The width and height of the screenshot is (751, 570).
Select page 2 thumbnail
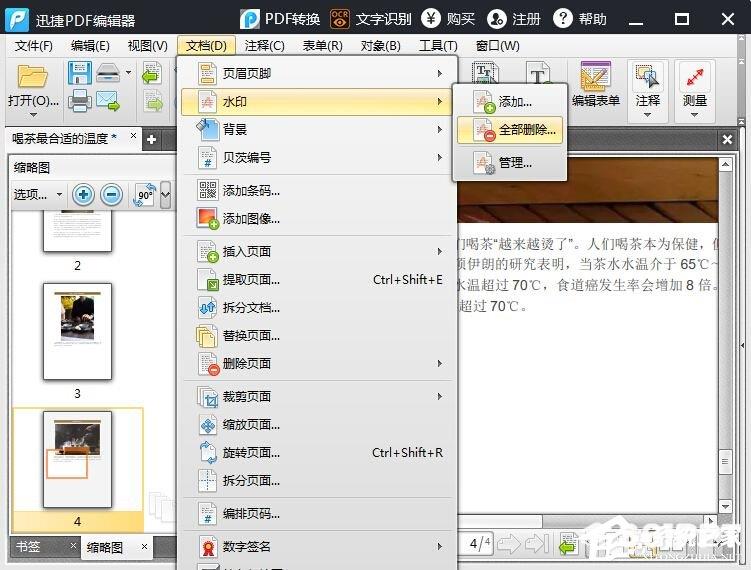point(77,232)
